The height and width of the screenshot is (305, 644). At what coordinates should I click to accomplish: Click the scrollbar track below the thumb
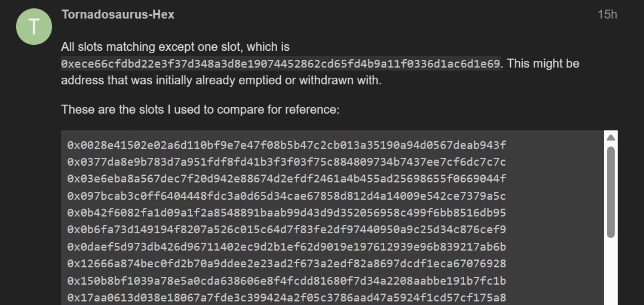pos(611,269)
